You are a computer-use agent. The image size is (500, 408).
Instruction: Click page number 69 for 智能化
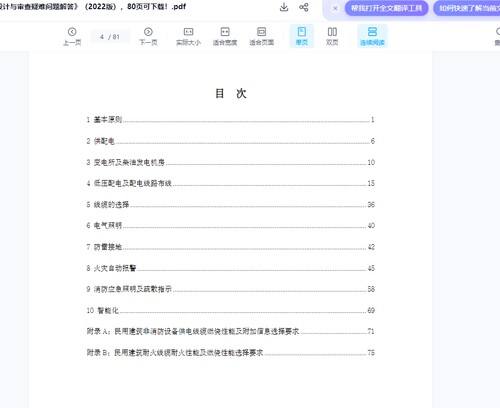[x=371, y=311]
